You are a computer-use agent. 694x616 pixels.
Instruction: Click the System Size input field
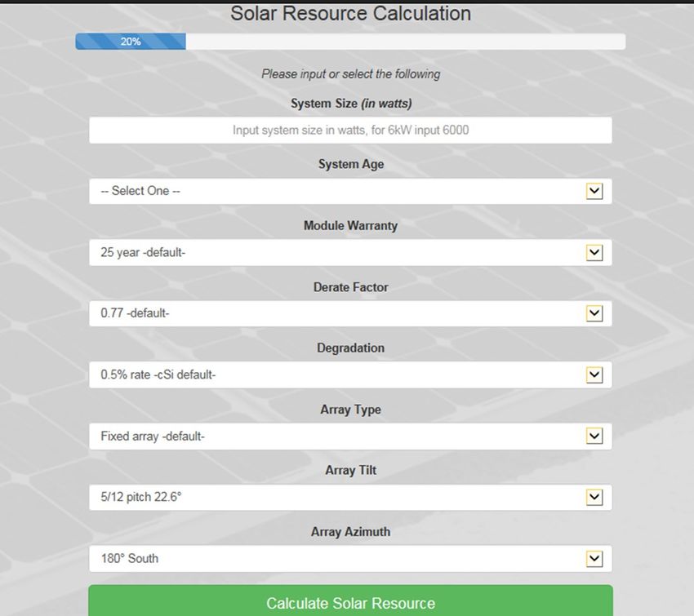(x=350, y=130)
